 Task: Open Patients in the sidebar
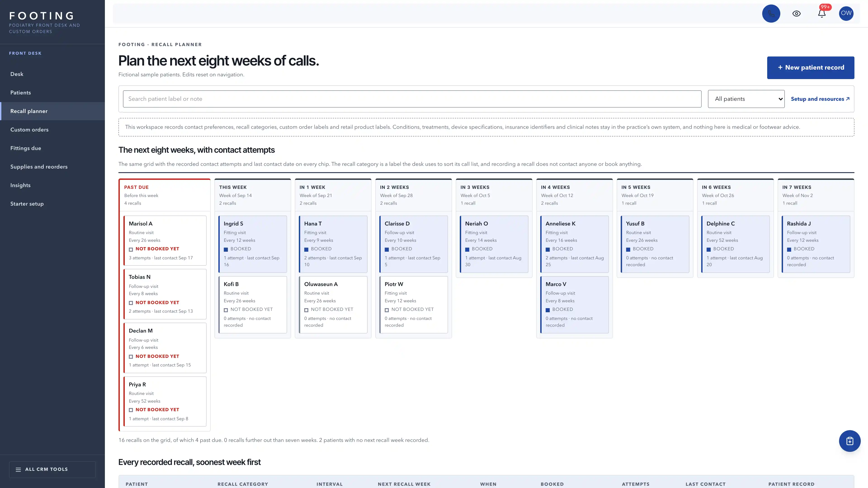[x=53, y=93]
